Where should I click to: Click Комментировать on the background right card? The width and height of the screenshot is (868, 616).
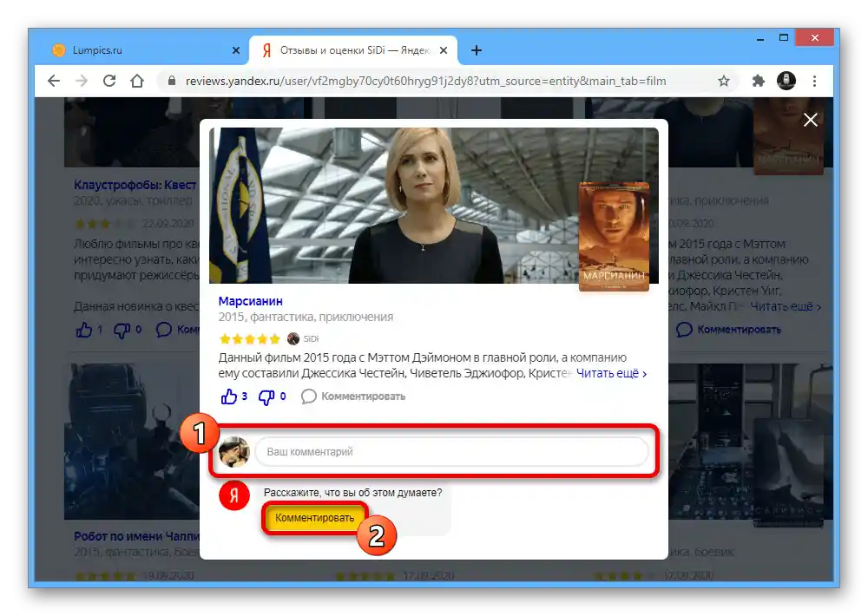tap(728, 330)
